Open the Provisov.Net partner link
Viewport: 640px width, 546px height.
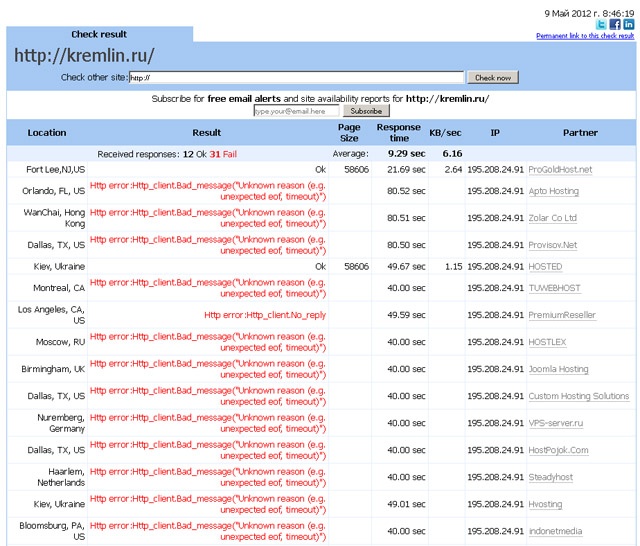552,245
